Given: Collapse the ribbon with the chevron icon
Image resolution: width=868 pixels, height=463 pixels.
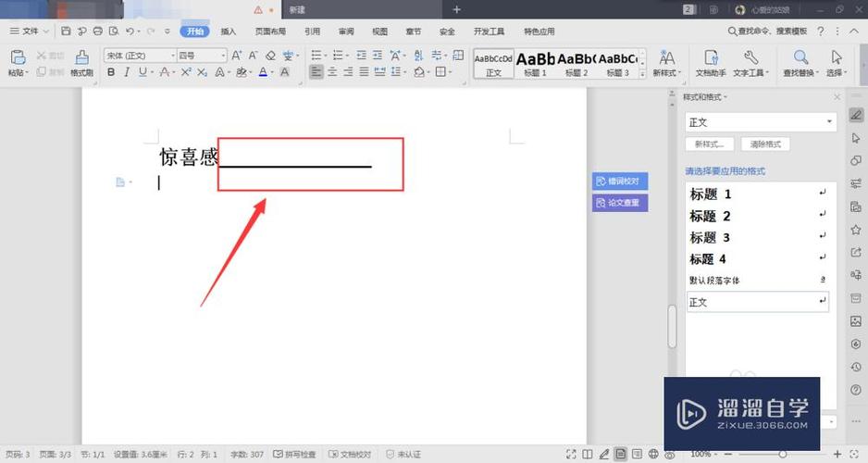Looking at the screenshot, I should coord(853,31).
